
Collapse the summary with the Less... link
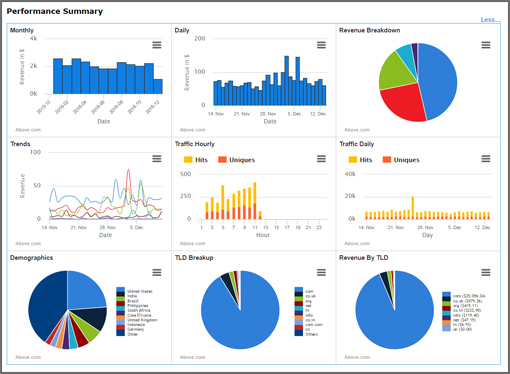[x=491, y=20]
